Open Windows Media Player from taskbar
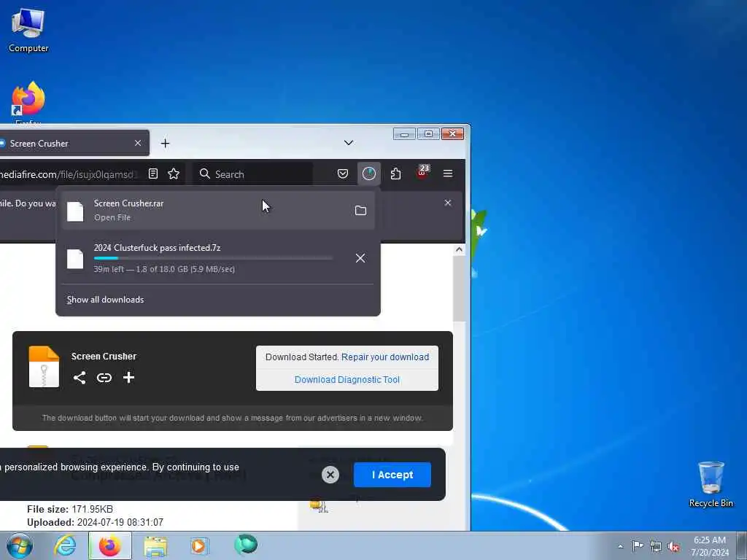The image size is (747, 560). point(200,545)
